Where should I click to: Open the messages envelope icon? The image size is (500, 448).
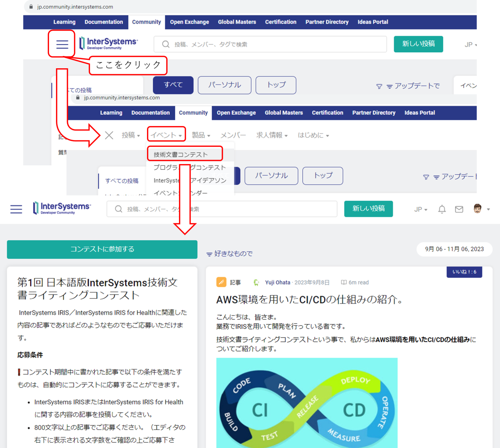point(459,209)
